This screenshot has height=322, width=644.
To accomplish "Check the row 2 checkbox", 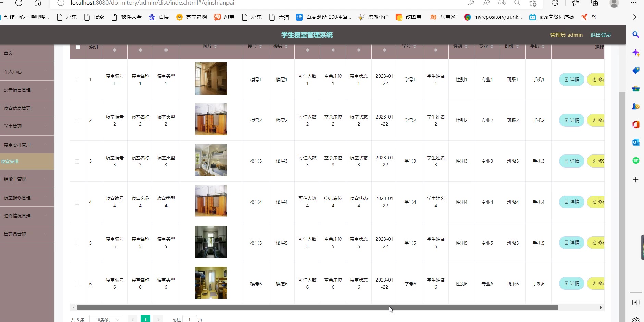I will [77, 121].
